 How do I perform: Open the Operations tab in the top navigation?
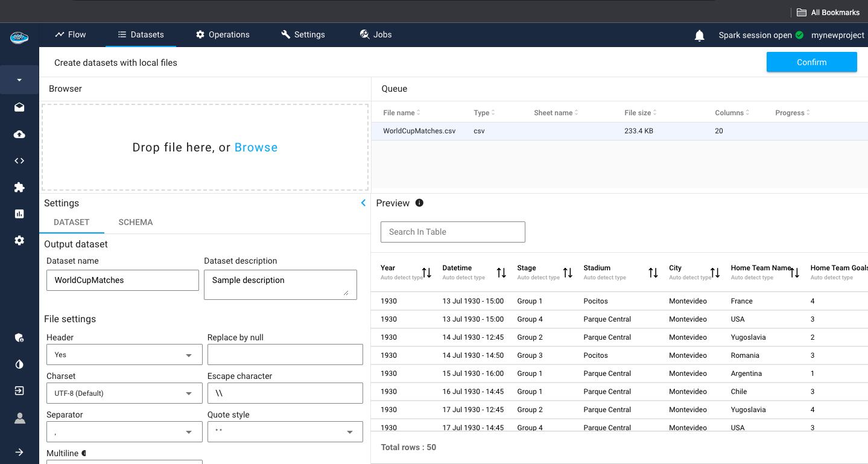click(x=223, y=35)
